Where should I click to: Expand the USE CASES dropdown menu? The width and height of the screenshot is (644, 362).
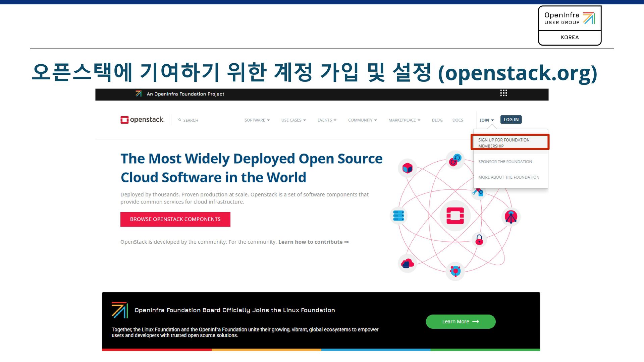point(293,120)
